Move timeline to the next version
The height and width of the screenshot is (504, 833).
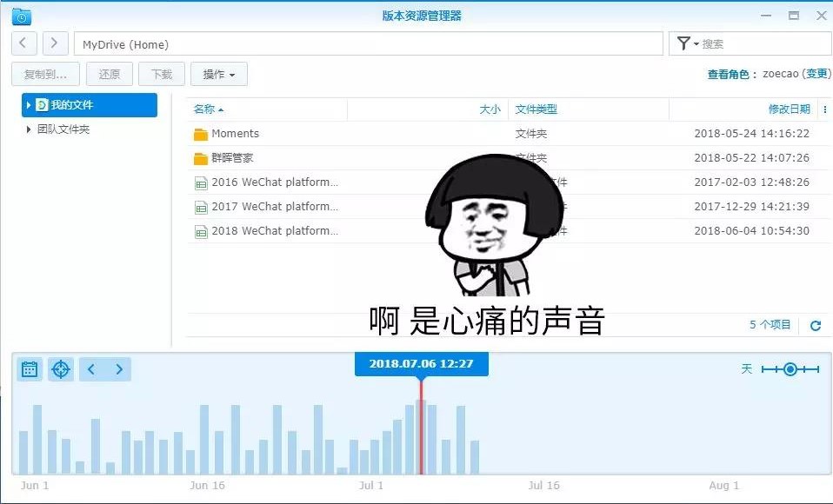click(119, 369)
